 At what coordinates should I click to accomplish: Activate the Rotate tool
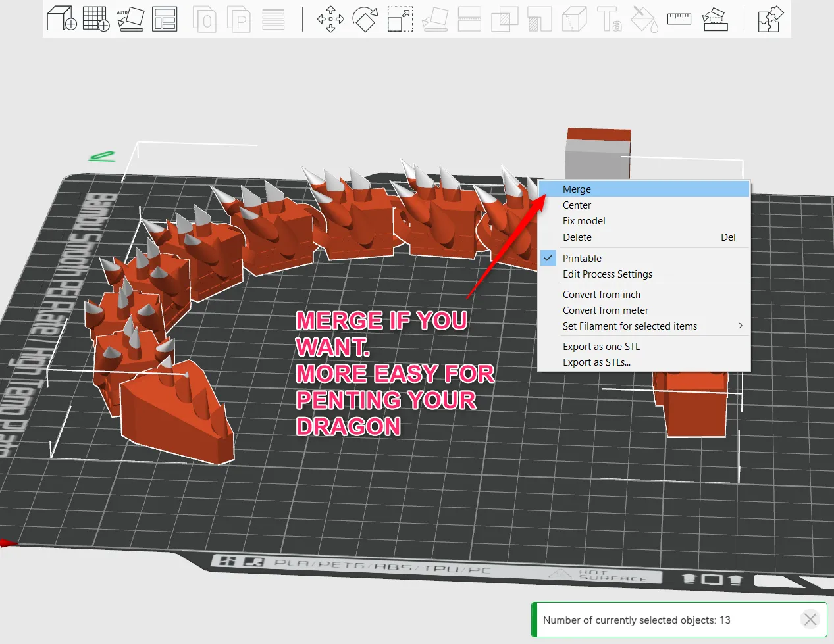[365, 19]
